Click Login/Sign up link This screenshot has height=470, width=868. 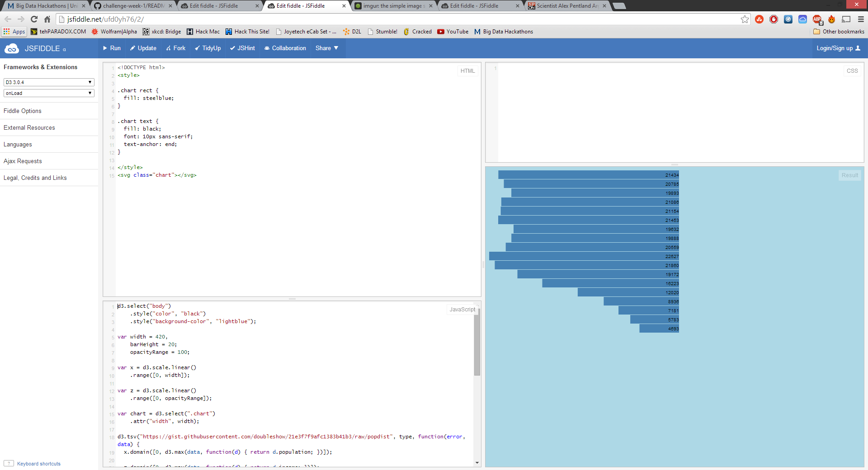point(838,48)
